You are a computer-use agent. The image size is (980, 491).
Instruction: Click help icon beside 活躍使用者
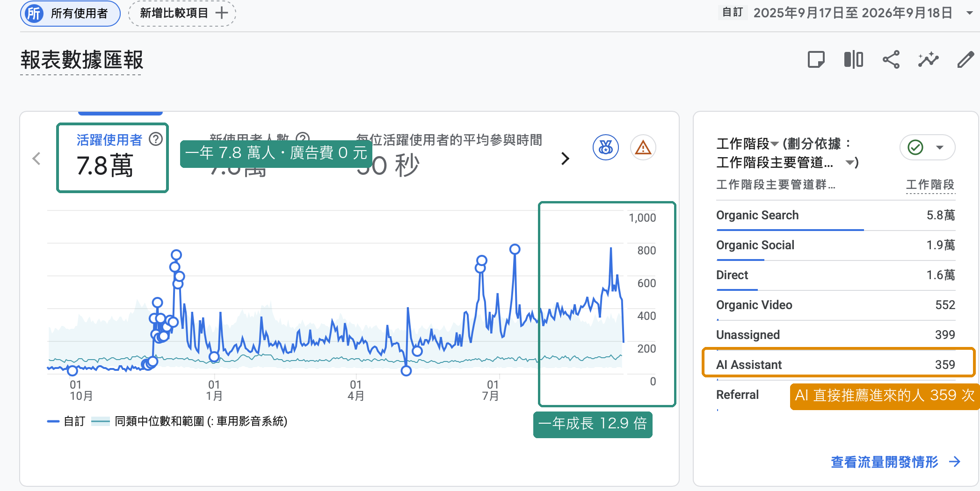155,139
